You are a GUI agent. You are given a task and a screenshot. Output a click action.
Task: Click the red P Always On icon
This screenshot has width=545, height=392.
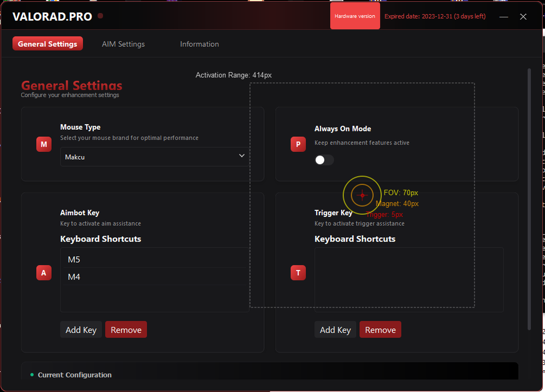tap(298, 144)
